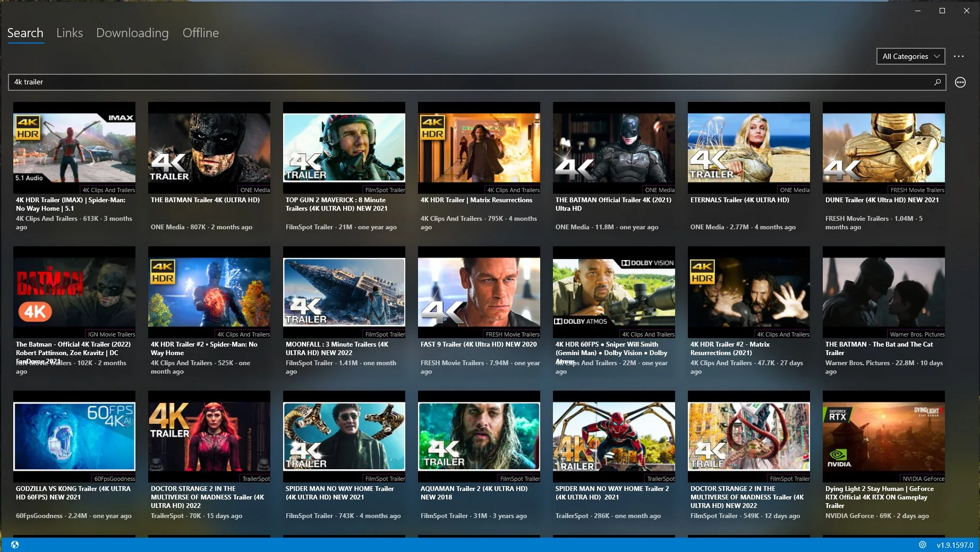Screen dimensions: 980x552
Task: Click title 'ETERNALS Trailer (4K ULTRA HD)'
Action: (x=740, y=200)
